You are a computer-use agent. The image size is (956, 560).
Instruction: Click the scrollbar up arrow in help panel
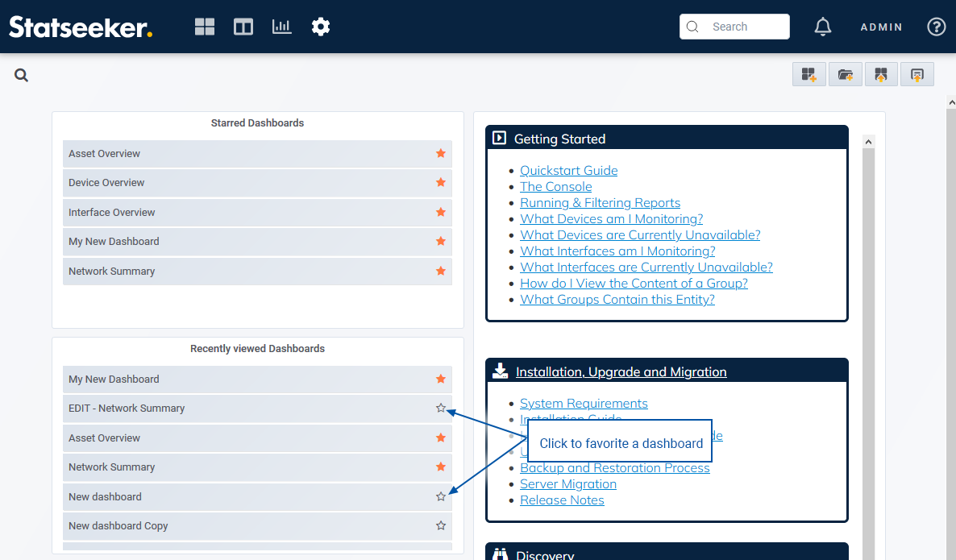click(x=868, y=142)
